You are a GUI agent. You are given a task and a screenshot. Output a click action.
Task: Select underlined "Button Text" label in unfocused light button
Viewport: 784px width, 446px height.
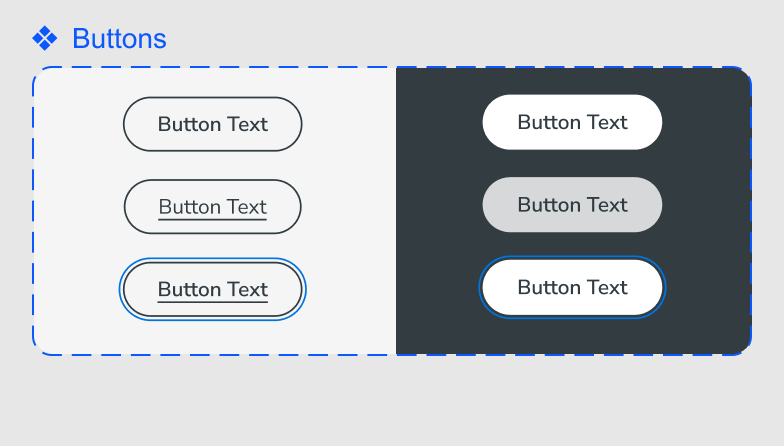click(x=212, y=207)
